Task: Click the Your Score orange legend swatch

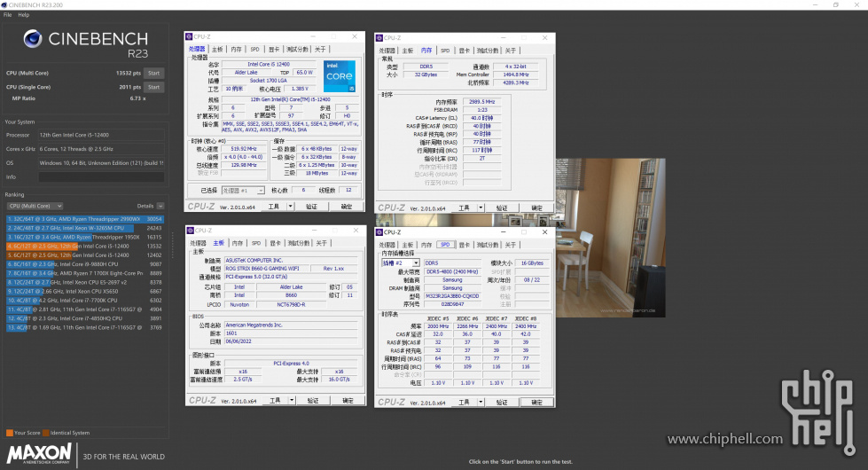Action: (x=10, y=433)
